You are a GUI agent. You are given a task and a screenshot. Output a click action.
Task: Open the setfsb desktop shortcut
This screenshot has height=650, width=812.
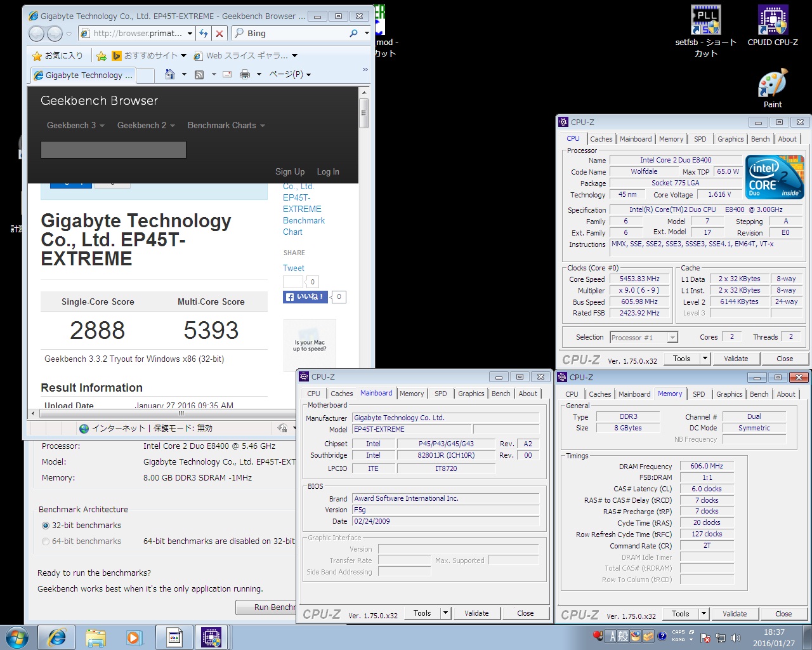[705, 32]
